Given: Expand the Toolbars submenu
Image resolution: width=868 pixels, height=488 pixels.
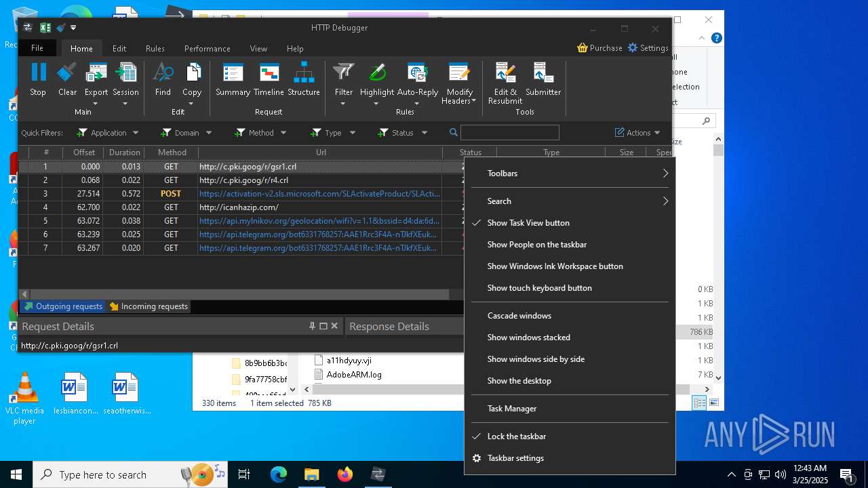Looking at the screenshot, I should (570, 174).
